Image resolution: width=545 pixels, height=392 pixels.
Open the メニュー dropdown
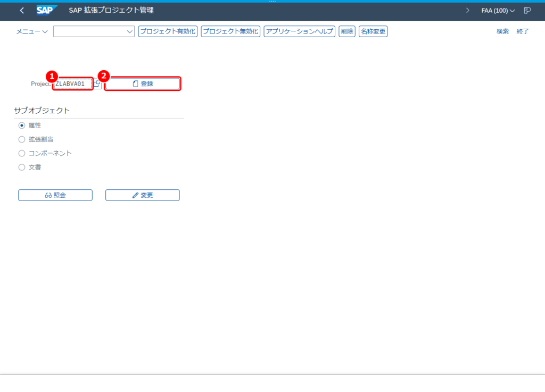click(x=31, y=31)
